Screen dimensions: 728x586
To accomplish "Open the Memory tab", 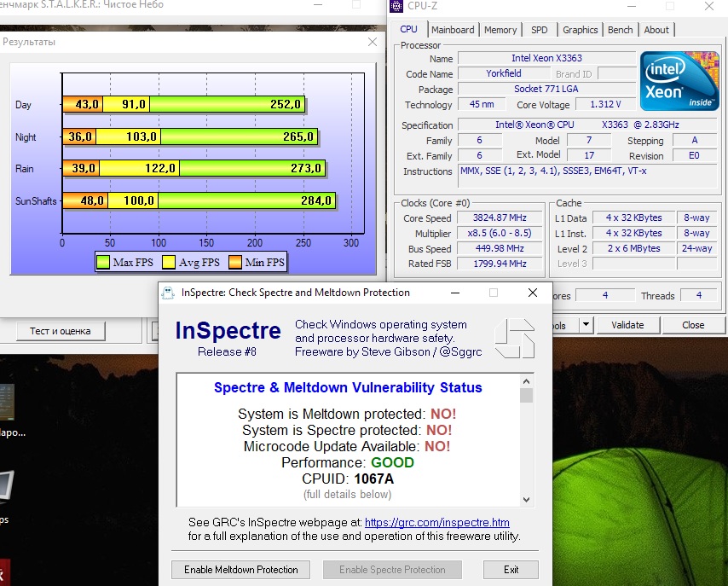I will point(500,30).
